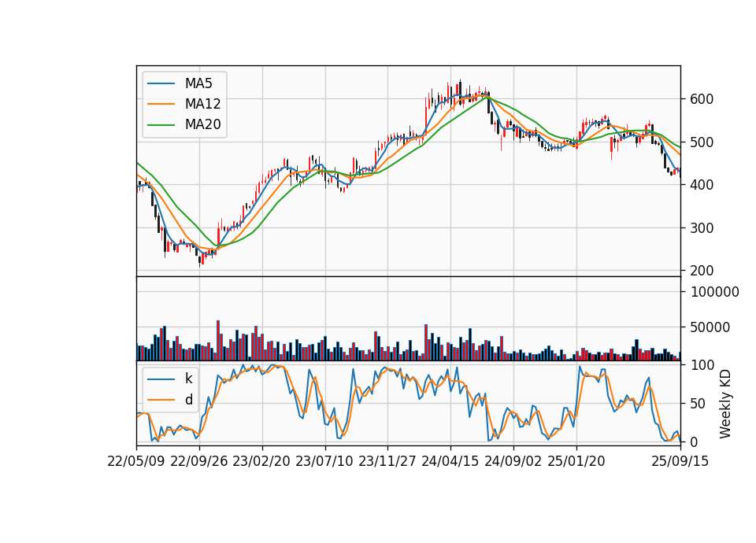This screenshot has width=756, height=543.
Task: Click the green MA20 legend line swatch
Action: click(x=161, y=125)
